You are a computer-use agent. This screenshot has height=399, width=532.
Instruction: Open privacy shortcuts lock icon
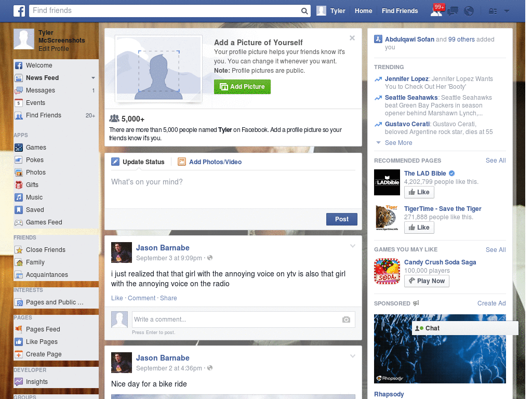[493, 11]
